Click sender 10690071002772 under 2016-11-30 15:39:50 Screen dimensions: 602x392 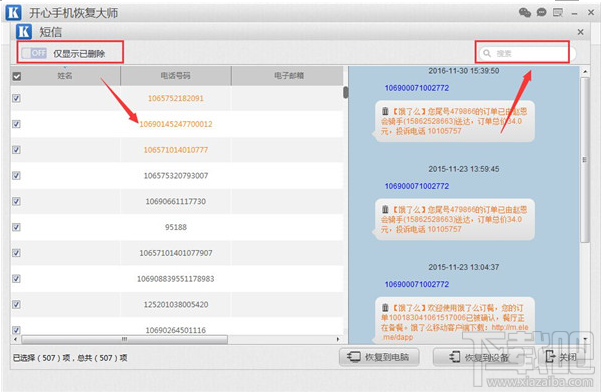417,88
